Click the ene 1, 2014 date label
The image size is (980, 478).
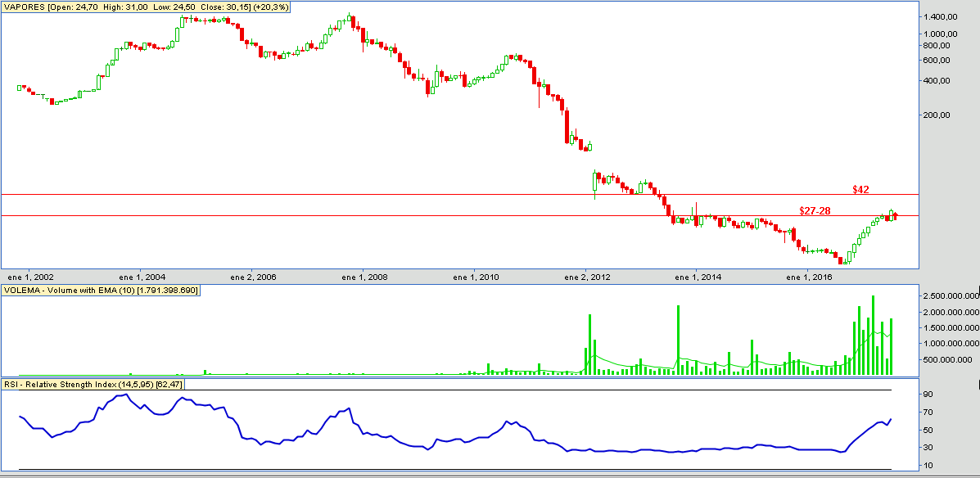point(698,276)
